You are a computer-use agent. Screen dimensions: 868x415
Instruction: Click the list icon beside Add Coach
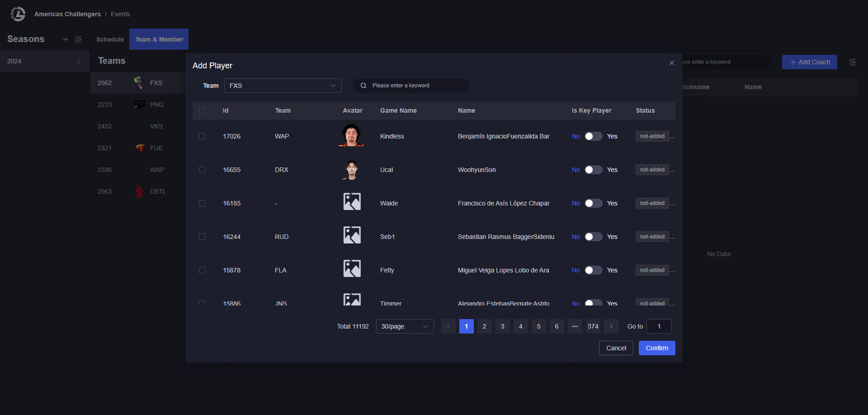tap(852, 62)
